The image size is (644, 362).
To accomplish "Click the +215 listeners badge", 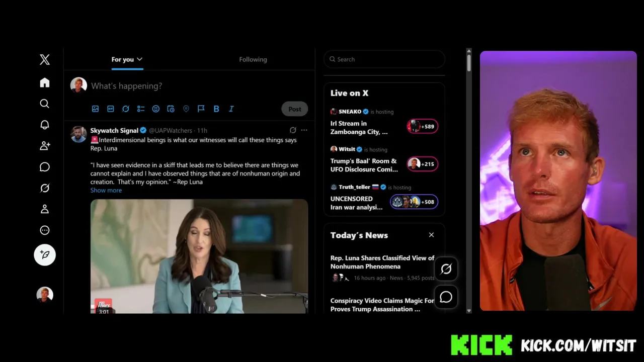I will coord(423,164).
